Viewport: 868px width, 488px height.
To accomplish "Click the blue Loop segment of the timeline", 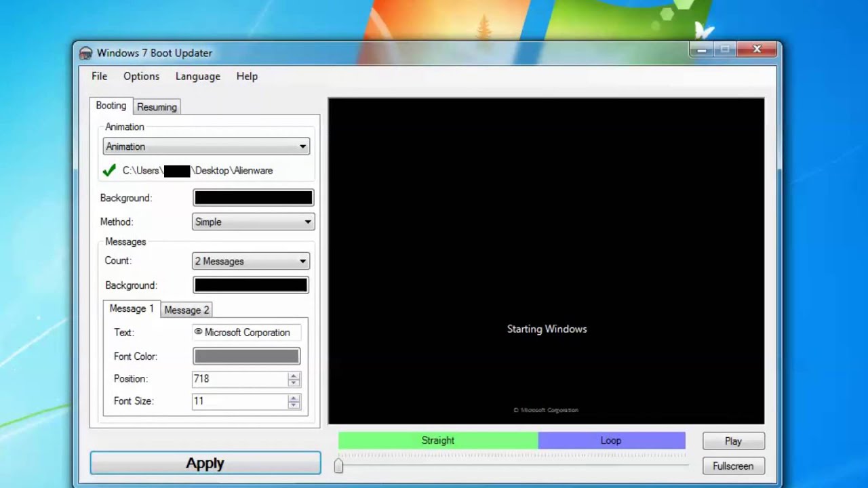I will (612, 441).
